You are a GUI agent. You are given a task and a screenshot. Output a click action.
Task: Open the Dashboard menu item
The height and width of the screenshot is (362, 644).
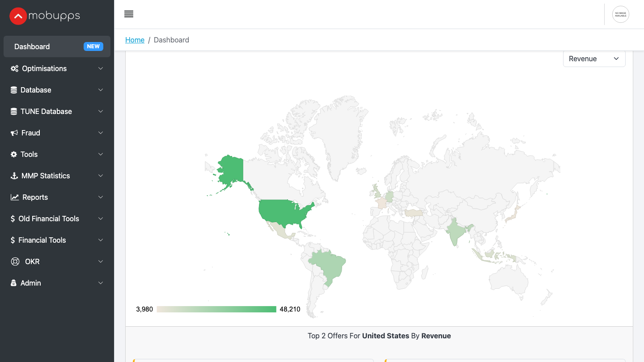57,46
